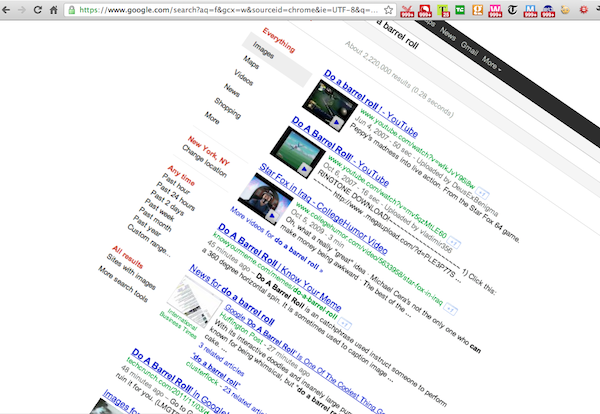Select the Any time filter
600x414 pixels.
[181, 175]
